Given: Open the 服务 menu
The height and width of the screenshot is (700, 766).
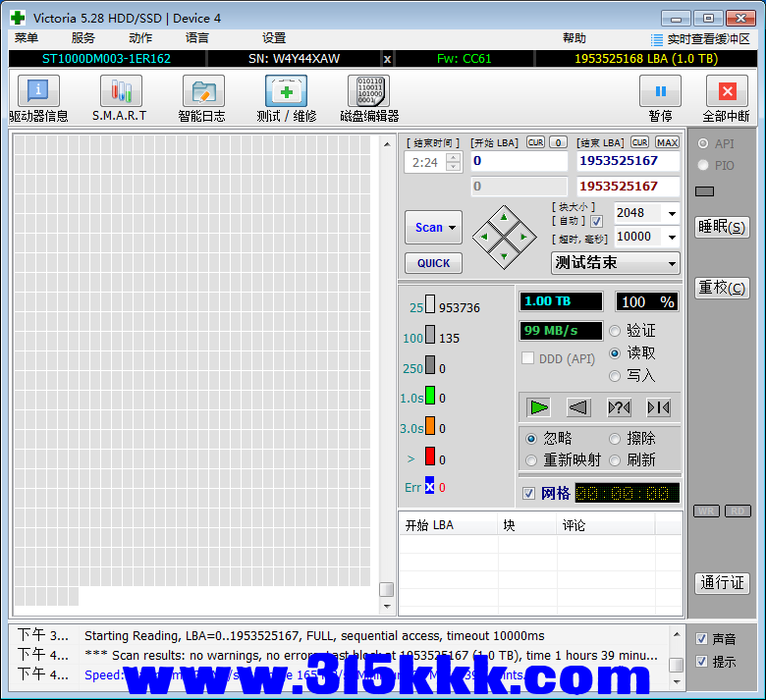Looking at the screenshot, I should [x=83, y=38].
